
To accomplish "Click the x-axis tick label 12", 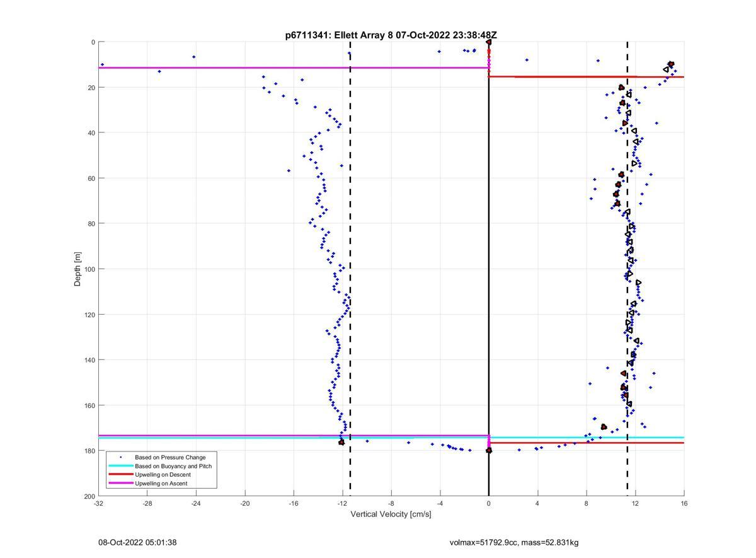I will (x=635, y=503).
